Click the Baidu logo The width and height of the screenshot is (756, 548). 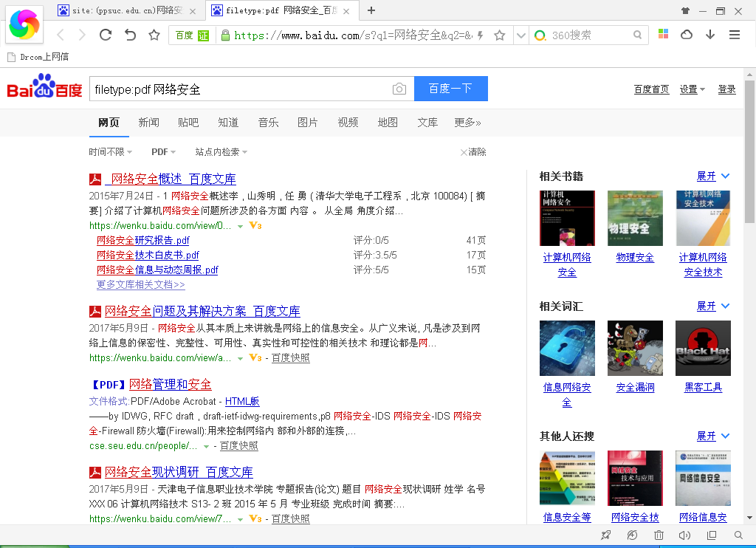[x=44, y=86]
